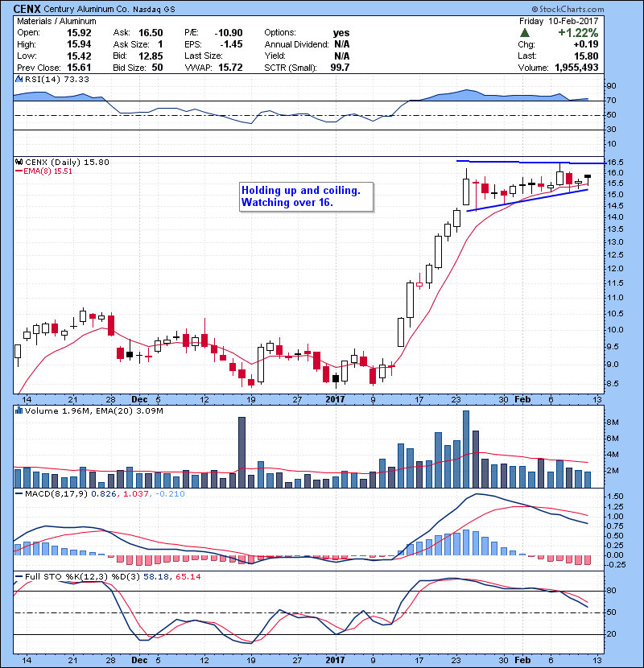The image size is (644, 668).
Task: Click the Bid Size value 50
Action: click(x=157, y=68)
